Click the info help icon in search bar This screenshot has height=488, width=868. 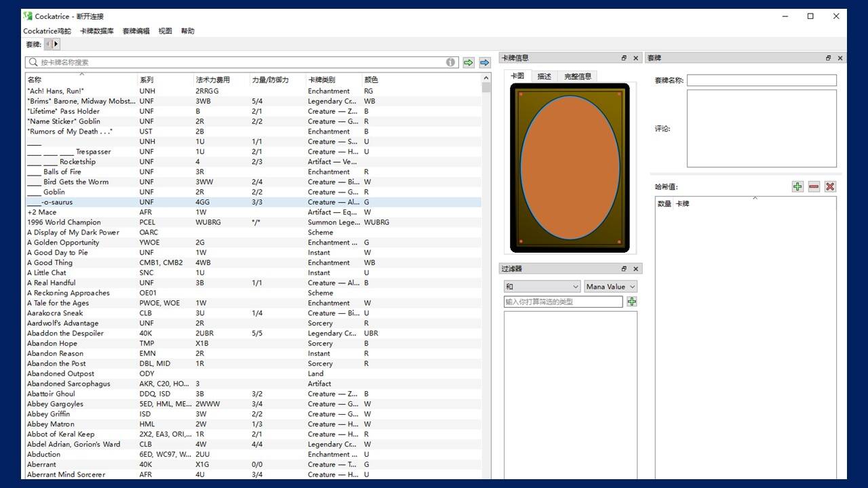coord(451,62)
